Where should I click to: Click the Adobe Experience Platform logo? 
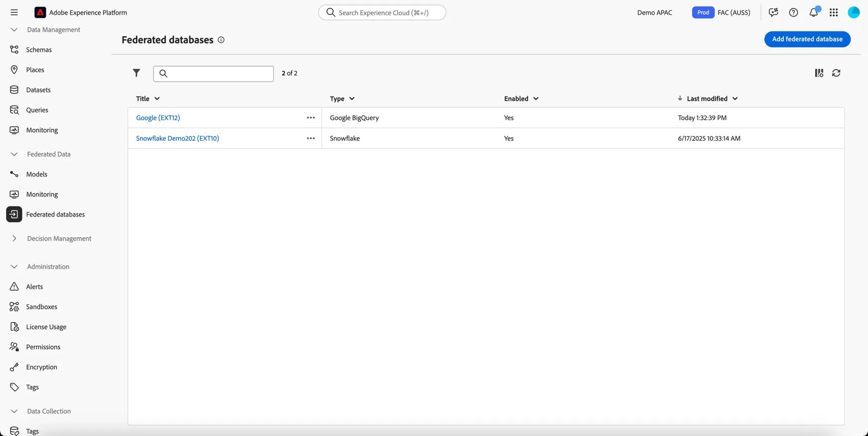(x=40, y=13)
